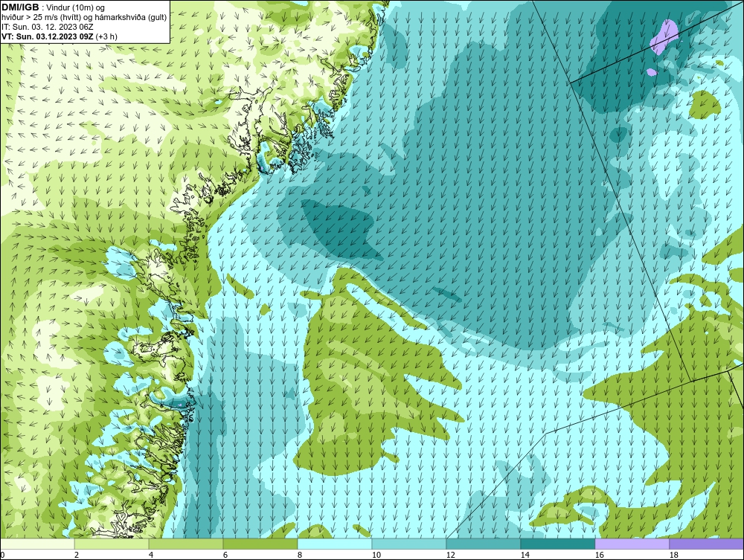Viewport: 744px width, 560px height.
Task: Click the pale 0–2 m/s legend swatch
Action: [x=37, y=544]
